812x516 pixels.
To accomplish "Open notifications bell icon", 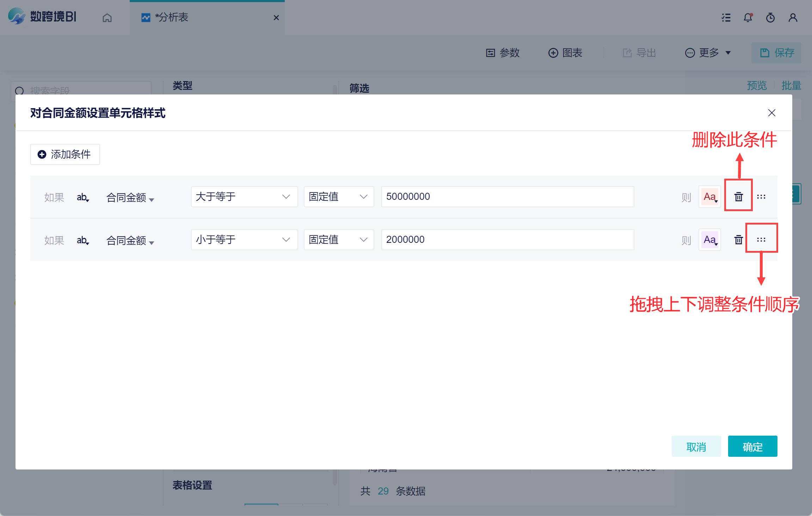I will click(748, 17).
